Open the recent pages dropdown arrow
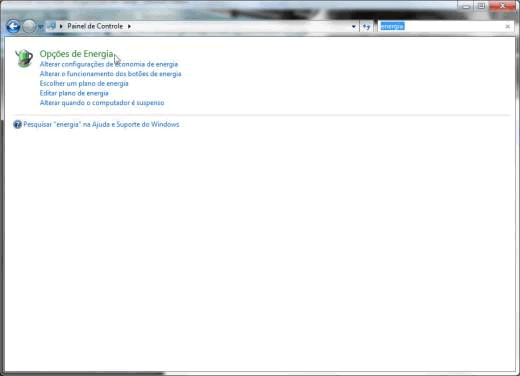This screenshot has height=376, width=520. pyautogui.click(x=41, y=27)
